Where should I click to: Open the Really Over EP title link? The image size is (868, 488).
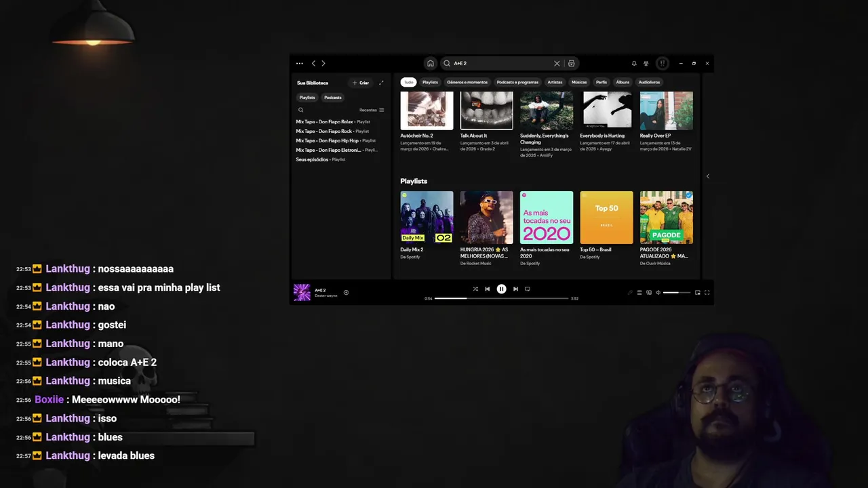tap(655, 136)
